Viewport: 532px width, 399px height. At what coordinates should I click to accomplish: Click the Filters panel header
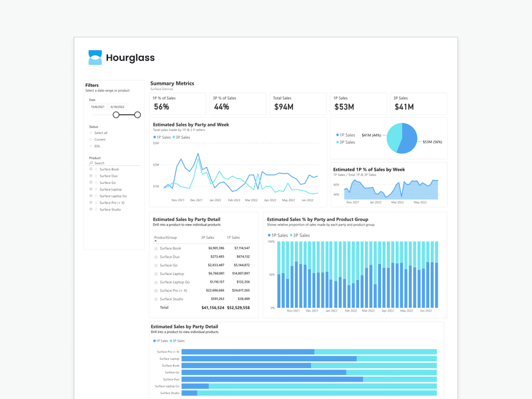click(x=93, y=85)
